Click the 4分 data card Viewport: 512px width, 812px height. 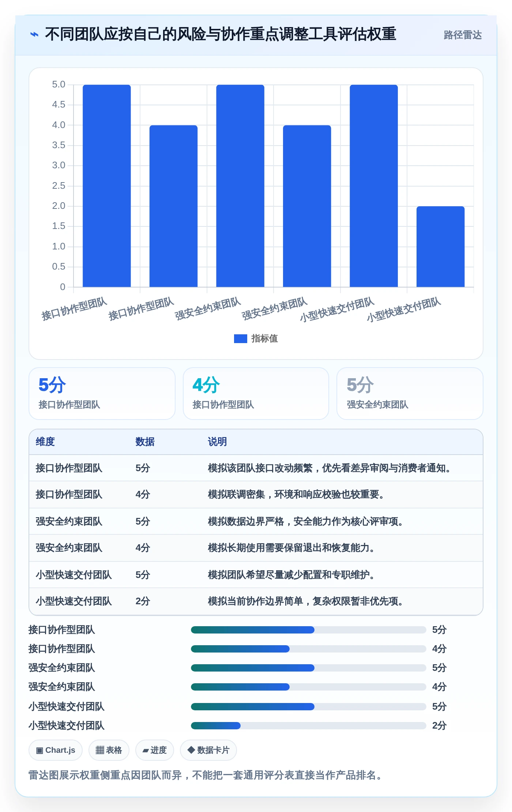coord(256,394)
